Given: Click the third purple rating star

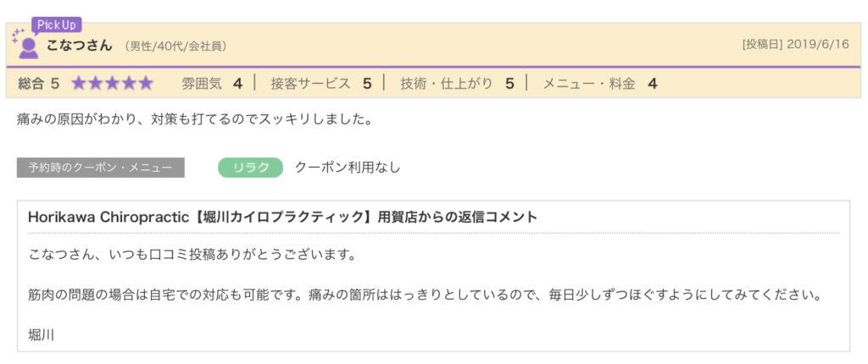Looking at the screenshot, I should click(112, 83).
